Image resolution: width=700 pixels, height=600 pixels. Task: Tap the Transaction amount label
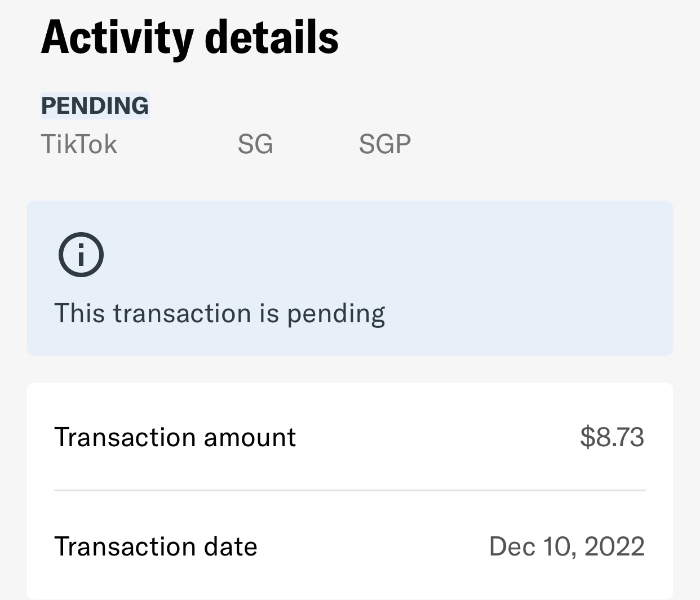pos(175,437)
